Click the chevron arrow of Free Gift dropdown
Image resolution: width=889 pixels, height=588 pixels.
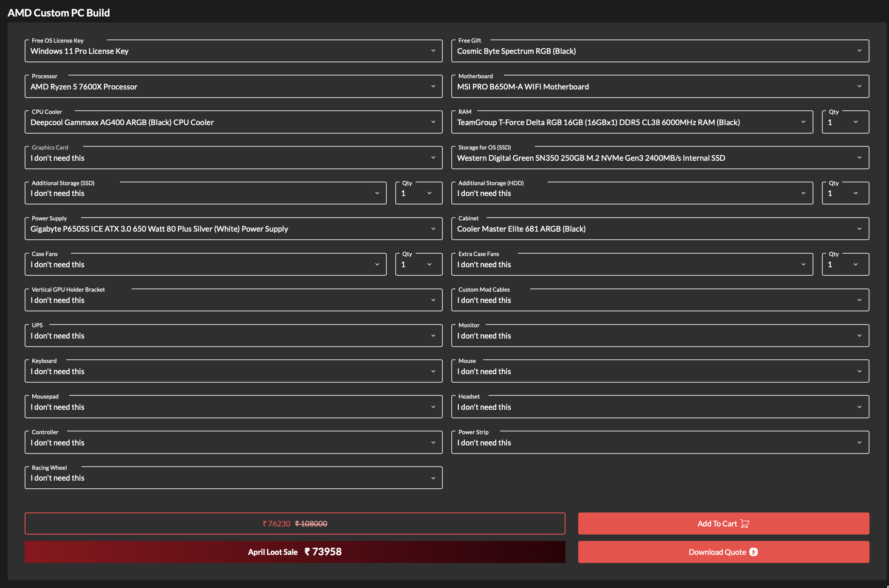pos(859,51)
